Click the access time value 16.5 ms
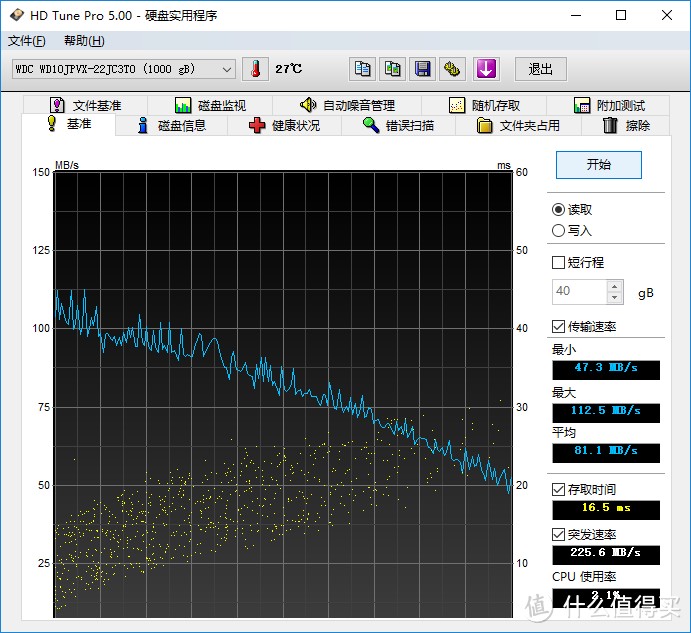Image resolution: width=691 pixels, height=633 pixels. pyautogui.click(x=606, y=510)
